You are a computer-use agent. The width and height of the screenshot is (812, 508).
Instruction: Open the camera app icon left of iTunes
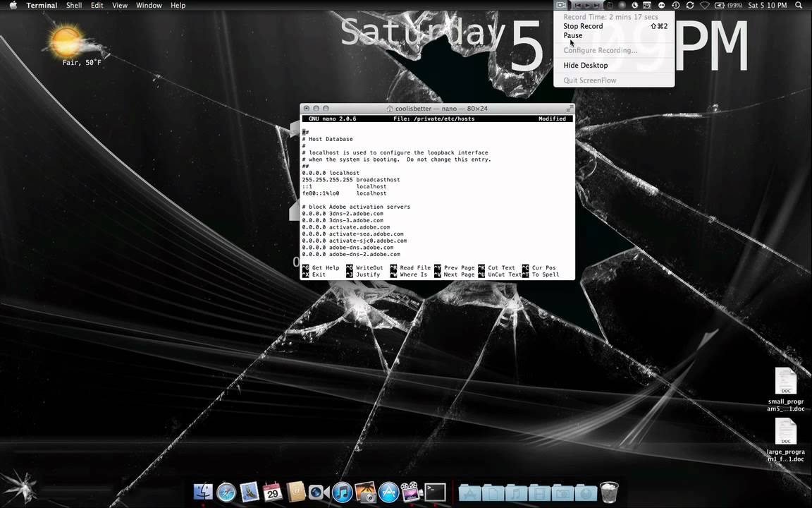[319, 492]
